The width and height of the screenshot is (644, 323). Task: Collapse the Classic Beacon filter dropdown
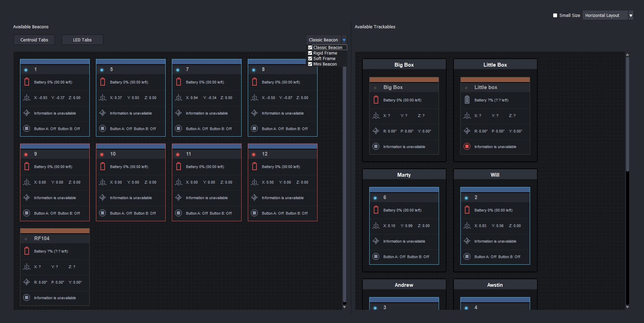click(344, 40)
